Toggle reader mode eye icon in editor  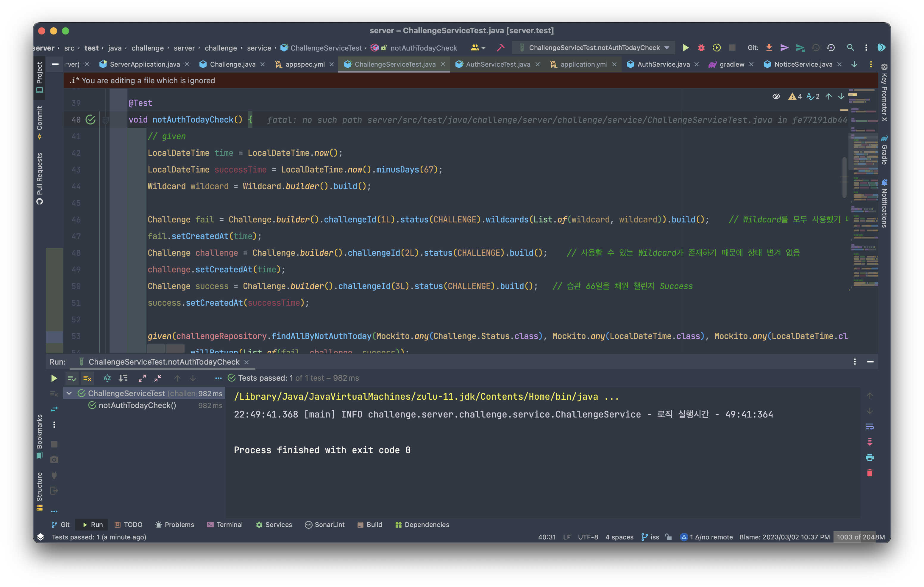pyautogui.click(x=776, y=96)
